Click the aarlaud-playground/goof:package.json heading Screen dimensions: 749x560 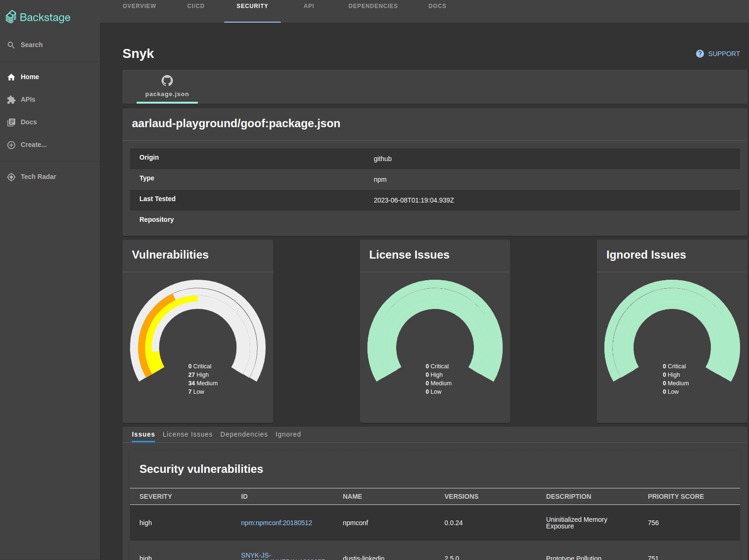[x=236, y=123]
